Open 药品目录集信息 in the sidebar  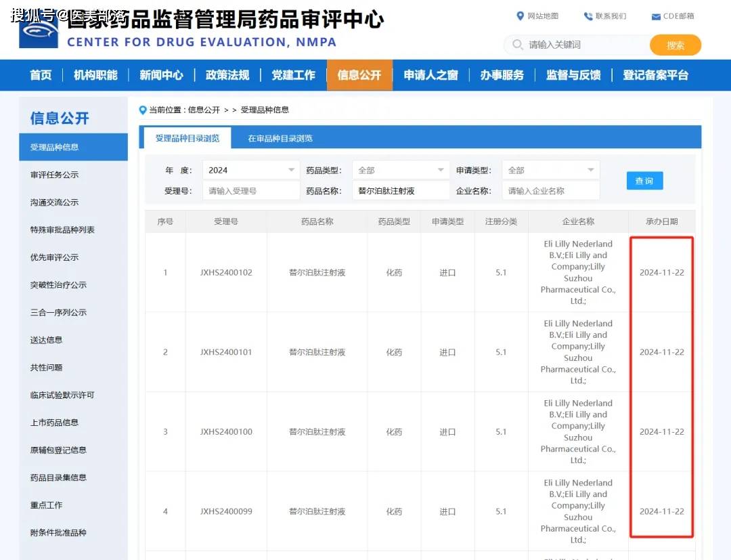click(58, 477)
